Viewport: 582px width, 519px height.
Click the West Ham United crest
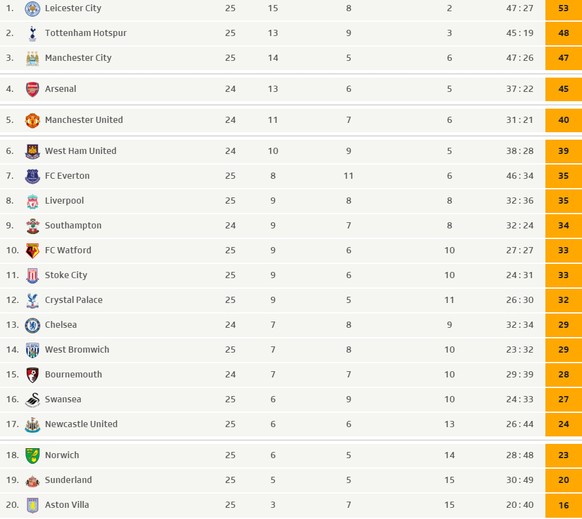point(32,151)
